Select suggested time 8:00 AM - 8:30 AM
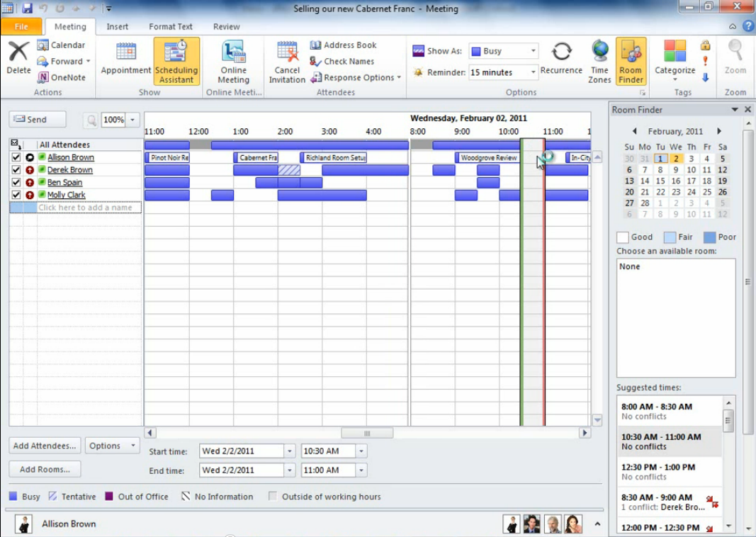Viewport: 756px width, 537px height. click(670, 411)
